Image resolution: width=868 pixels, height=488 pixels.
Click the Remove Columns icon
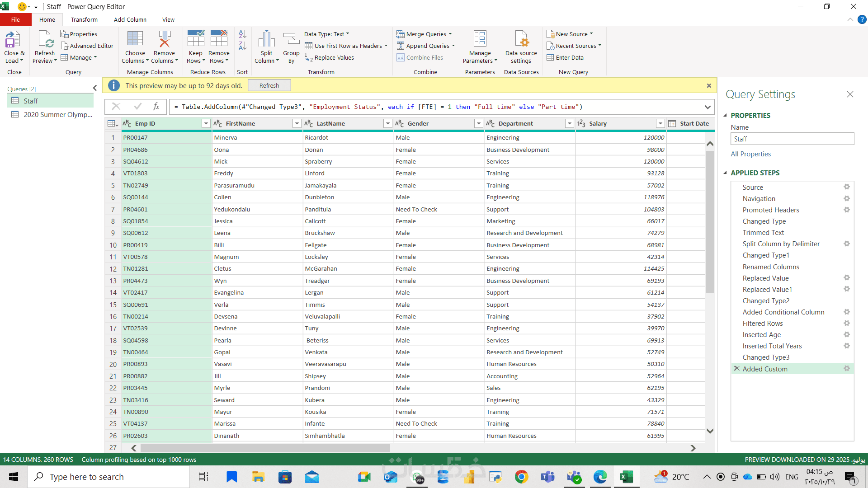click(x=164, y=40)
